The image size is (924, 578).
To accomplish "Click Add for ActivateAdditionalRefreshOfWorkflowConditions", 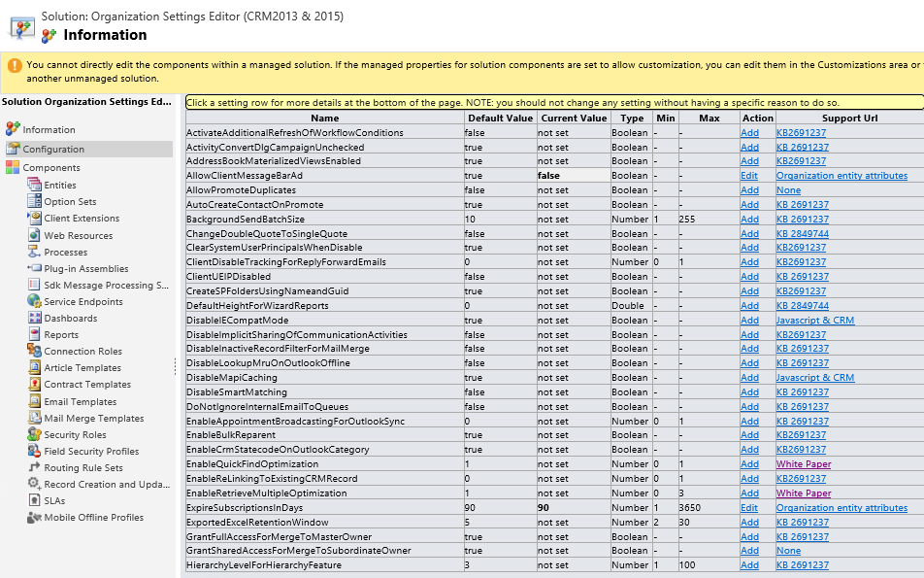I will coord(749,133).
